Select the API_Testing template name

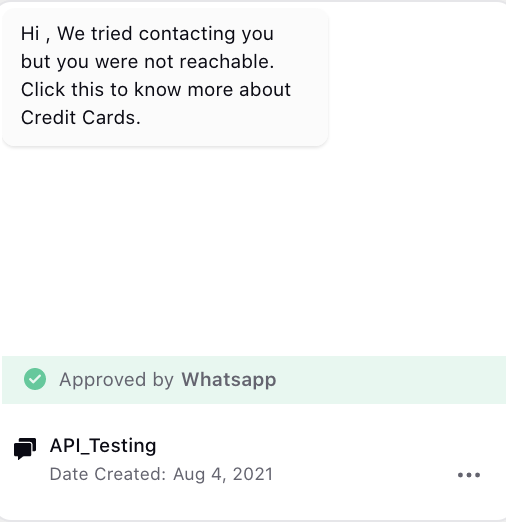[103, 446]
